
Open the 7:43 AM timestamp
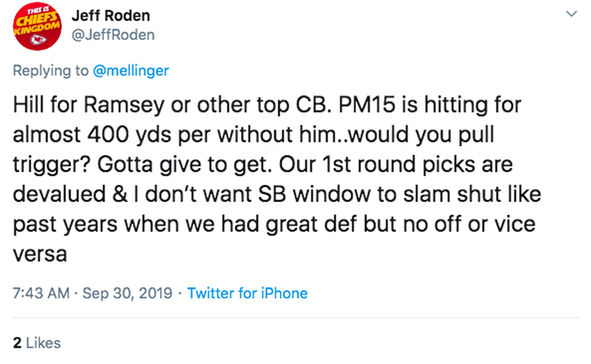[x=41, y=294]
